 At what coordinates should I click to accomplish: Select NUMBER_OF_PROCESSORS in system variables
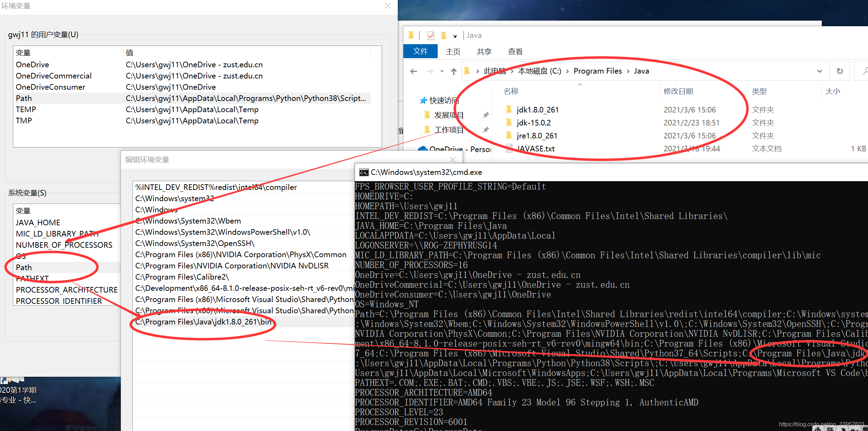tap(67, 245)
